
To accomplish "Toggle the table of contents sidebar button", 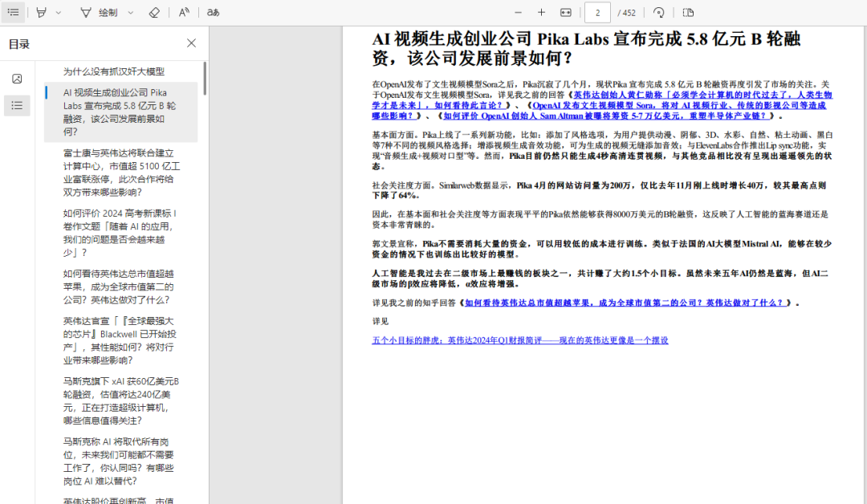I will [14, 12].
